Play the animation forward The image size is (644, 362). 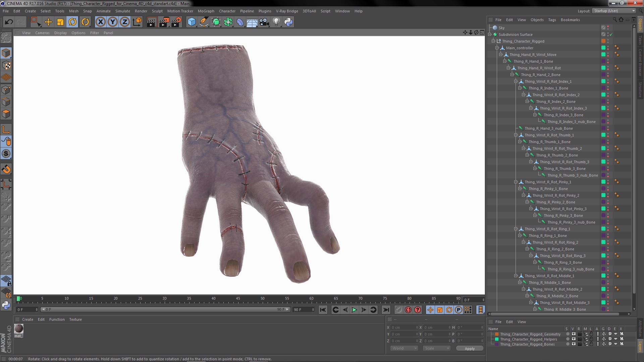tap(354, 310)
